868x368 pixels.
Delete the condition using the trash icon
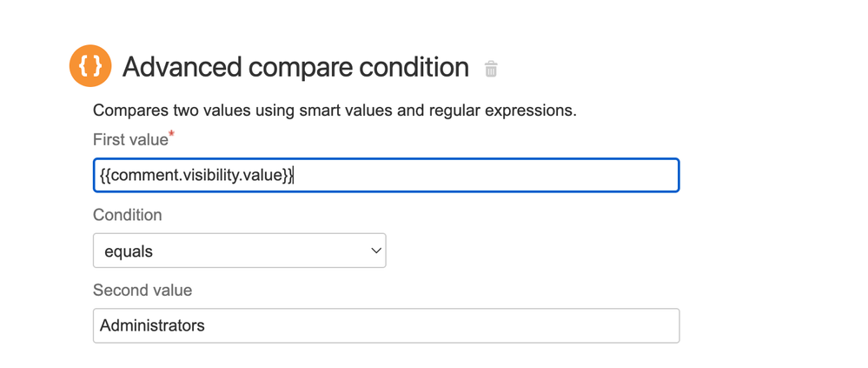[x=491, y=69]
